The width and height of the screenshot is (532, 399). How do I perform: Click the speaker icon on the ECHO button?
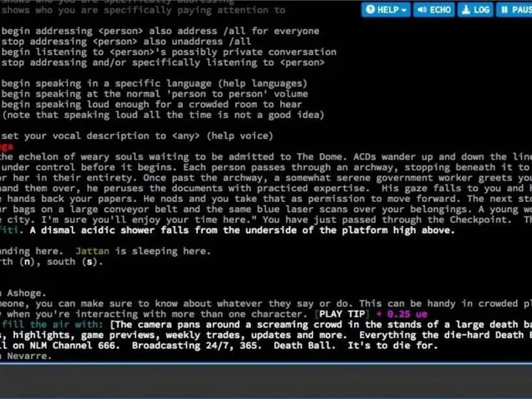tap(422, 9)
